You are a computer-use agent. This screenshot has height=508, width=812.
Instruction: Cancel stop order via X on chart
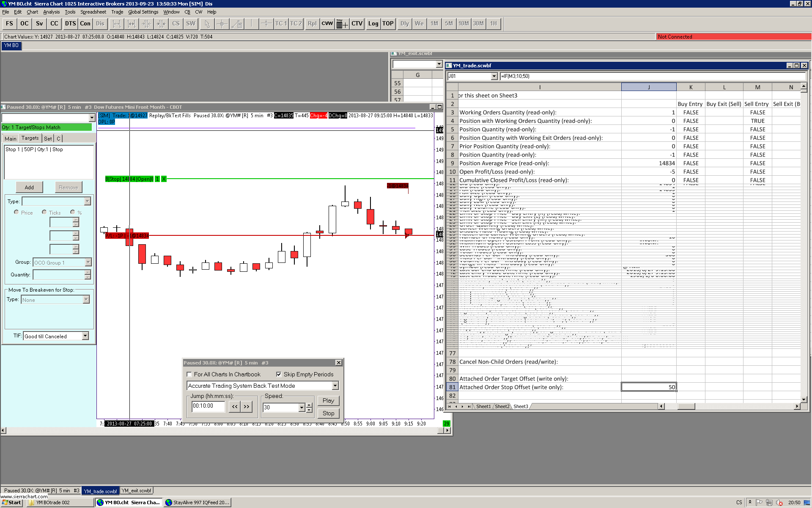164,179
